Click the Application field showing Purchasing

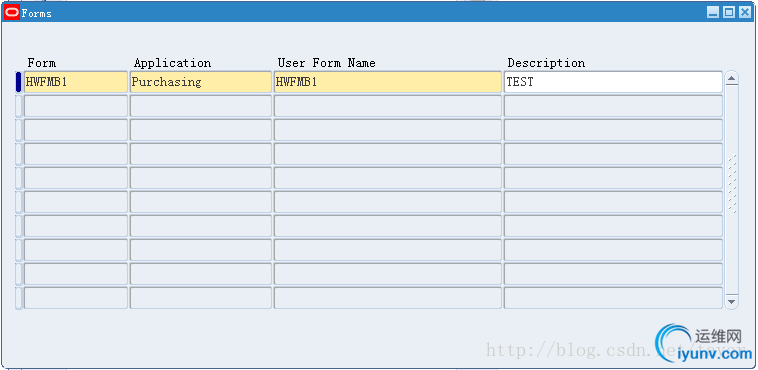coord(201,82)
